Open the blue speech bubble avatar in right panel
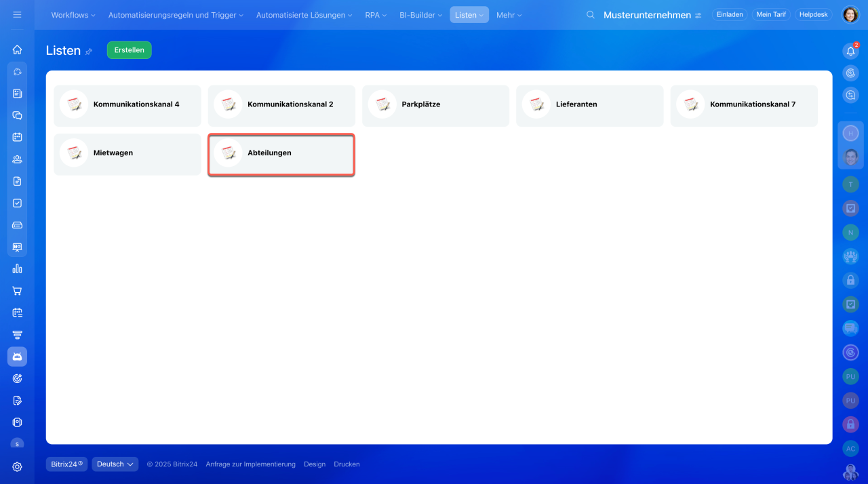 point(850,328)
